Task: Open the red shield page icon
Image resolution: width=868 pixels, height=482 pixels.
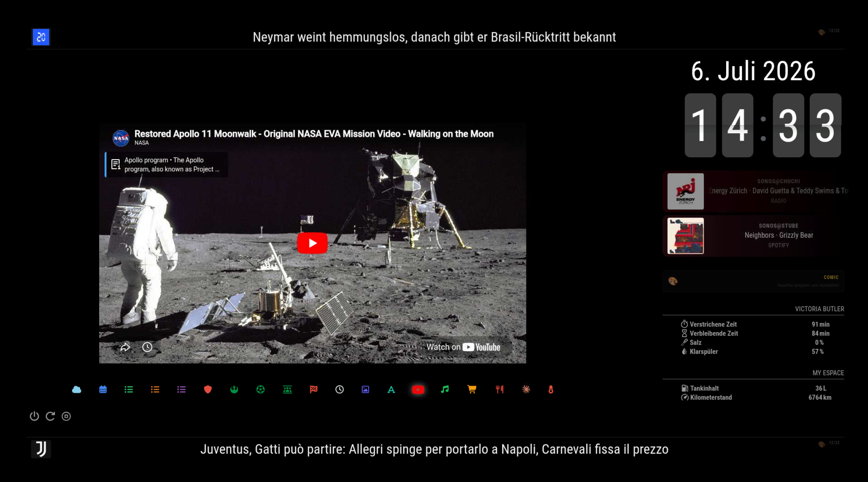Action: (208, 390)
